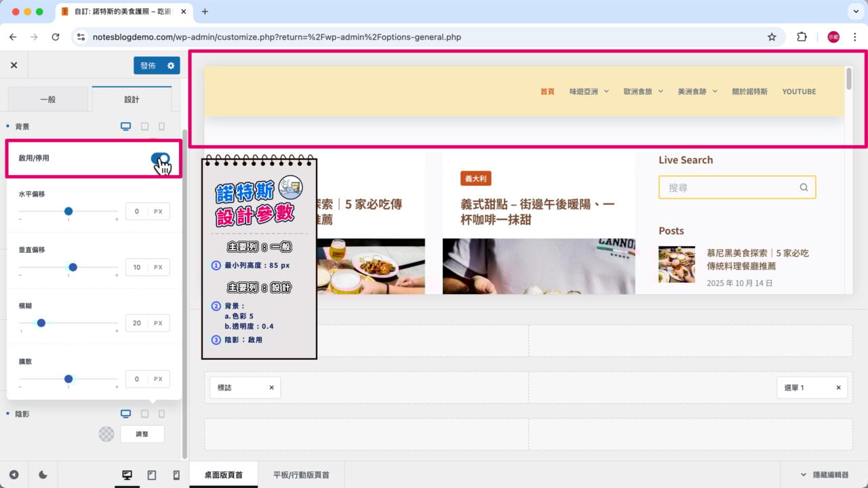The height and width of the screenshot is (488, 868).
Task: Open publish settings gear icon
Action: point(171,66)
